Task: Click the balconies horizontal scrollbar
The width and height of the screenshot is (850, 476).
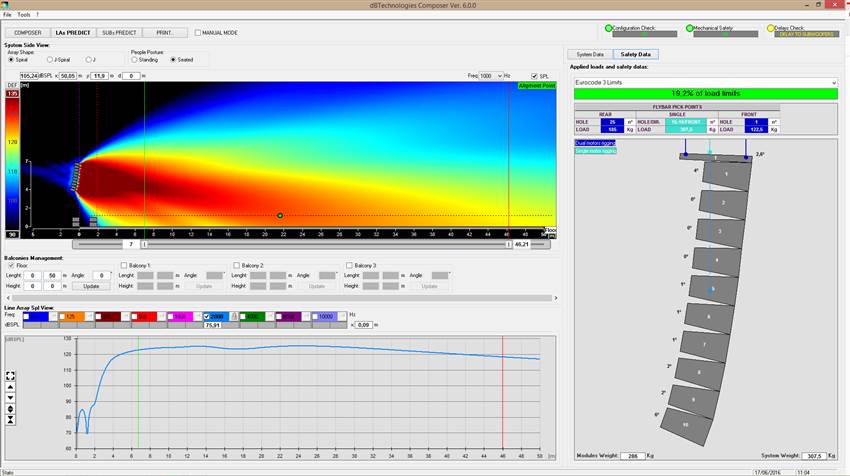Action: click(x=282, y=298)
